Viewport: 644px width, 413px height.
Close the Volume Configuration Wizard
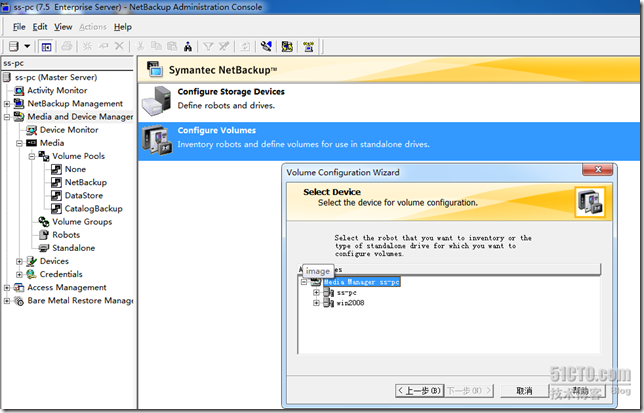click(x=598, y=170)
